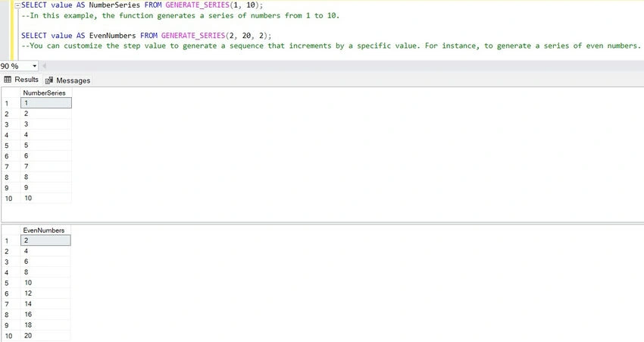Click the comment starting '--You can customize'
644x342 pixels.
[x=331, y=45]
